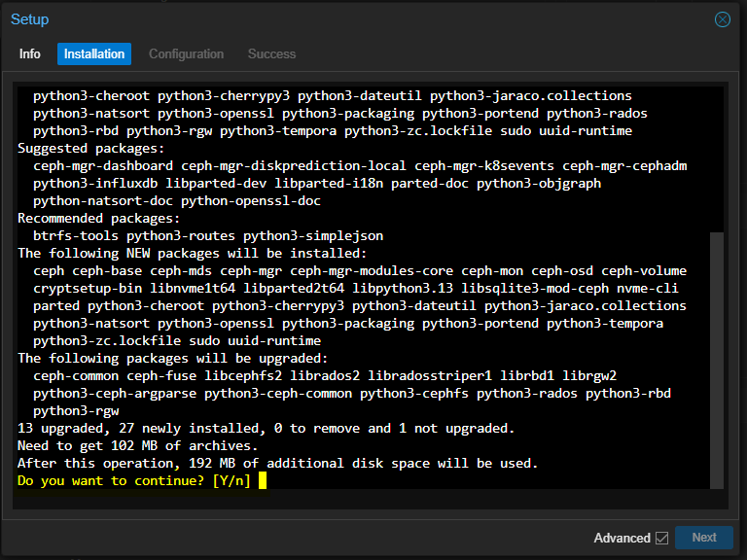Click the lone 'python3-rgw' line
The height and width of the screenshot is (560, 747).
pyautogui.click(x=76, y=410)
